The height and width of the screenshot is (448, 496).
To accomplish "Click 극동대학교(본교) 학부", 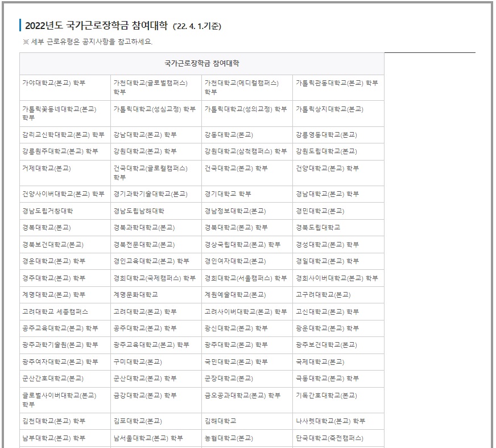I will (x=328, y=379).
